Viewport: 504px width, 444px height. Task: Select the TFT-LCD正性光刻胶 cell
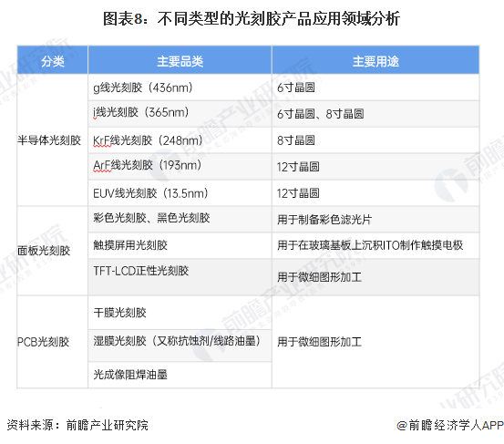click(x=180, y=277)
